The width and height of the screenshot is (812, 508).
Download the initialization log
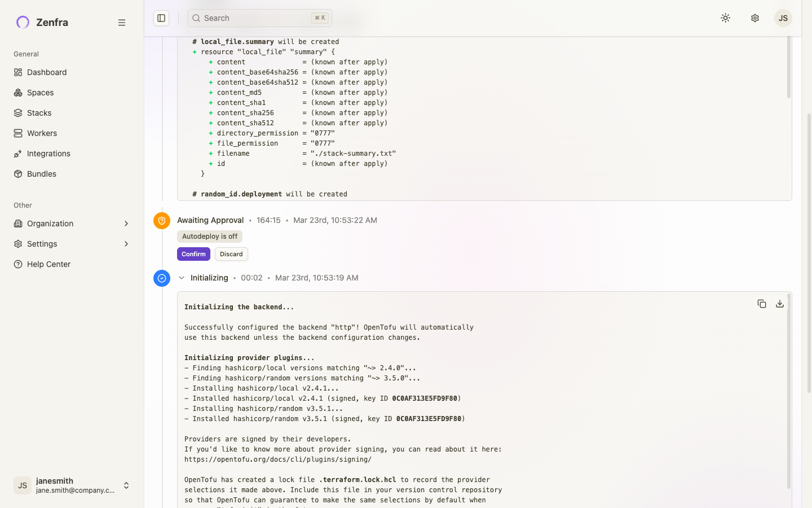(780, 304)
